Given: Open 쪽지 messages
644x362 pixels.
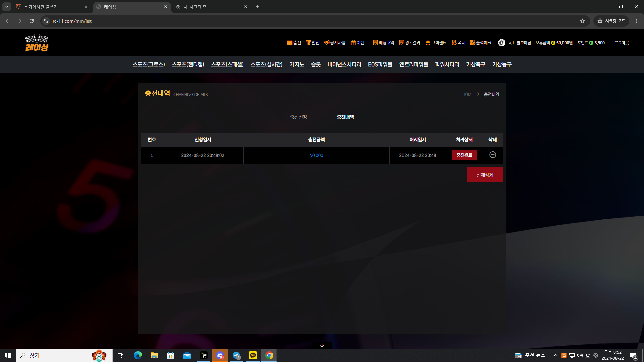Looking at the screenshot, I should (459, 43).
